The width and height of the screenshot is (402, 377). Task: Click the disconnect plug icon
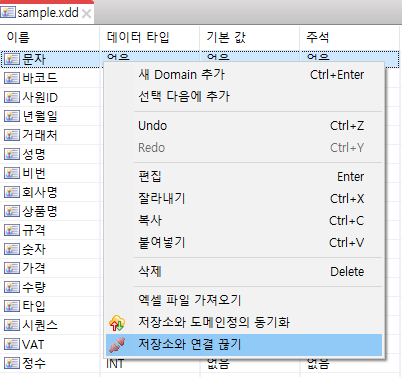coord(117,345)
